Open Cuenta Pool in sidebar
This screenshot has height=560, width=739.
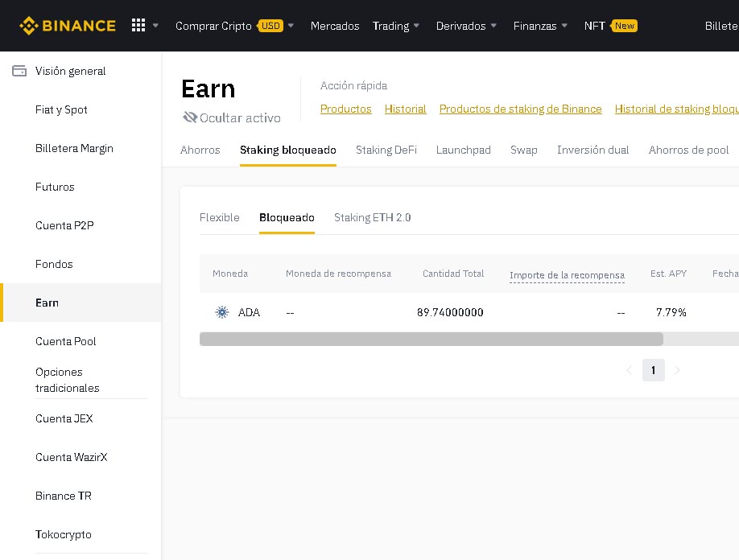65,341
